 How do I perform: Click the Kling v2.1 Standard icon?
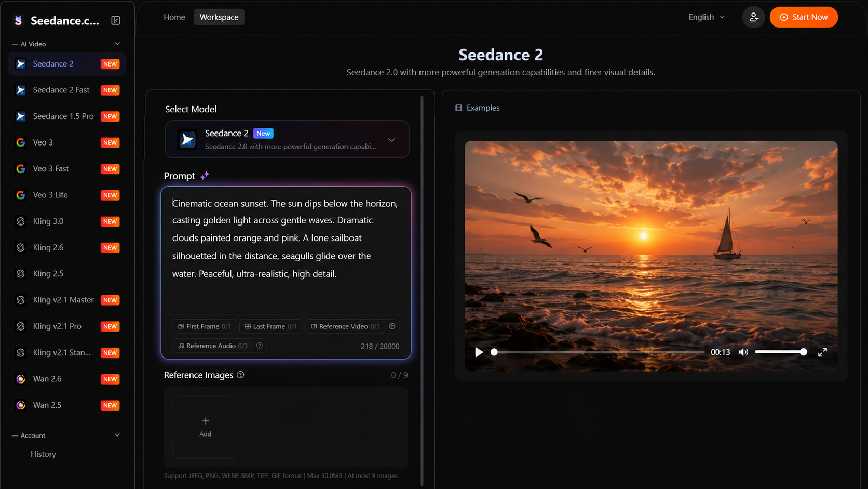point(21,352)
